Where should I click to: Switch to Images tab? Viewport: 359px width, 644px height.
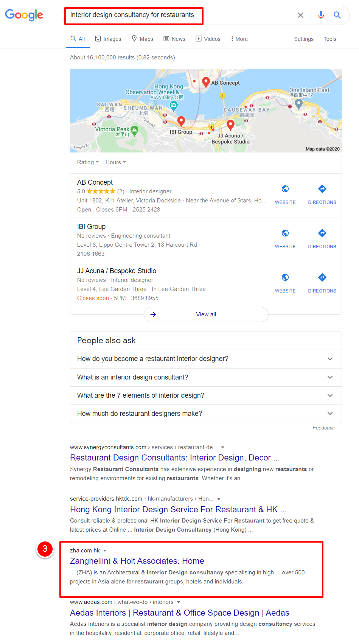(x=108, y=39)
